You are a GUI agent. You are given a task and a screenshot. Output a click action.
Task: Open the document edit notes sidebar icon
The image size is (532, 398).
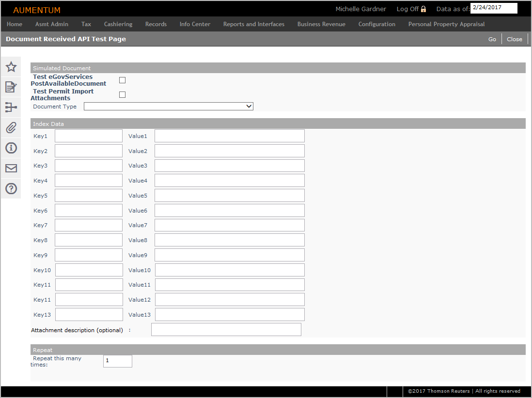pos(11,87)
